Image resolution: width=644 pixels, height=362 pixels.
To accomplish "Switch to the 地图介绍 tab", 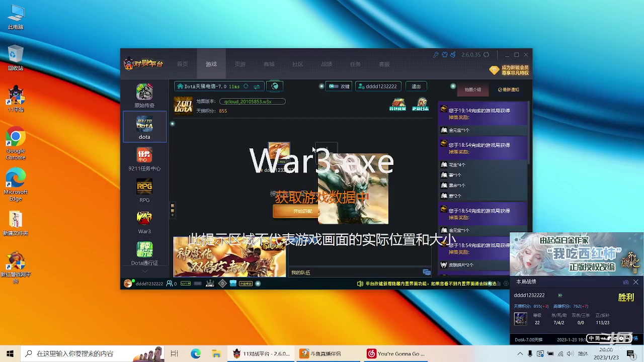I will point(472,89).
